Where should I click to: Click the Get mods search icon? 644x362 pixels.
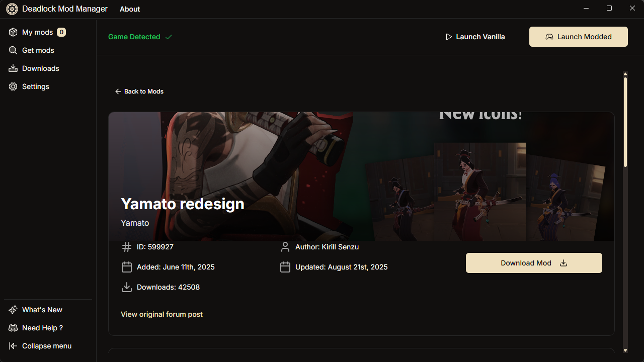pyautogui.click(x=13, y=50)
